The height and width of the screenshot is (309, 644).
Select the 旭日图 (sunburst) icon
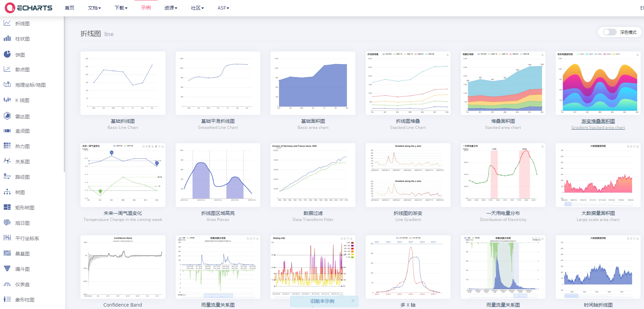(x=7, y=222)
